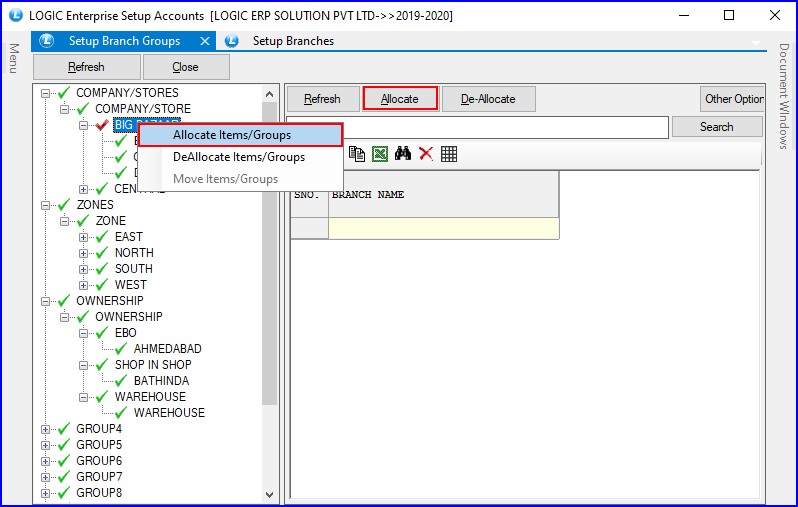Toggle check mark beside BATHINDA

pos(121,381)
